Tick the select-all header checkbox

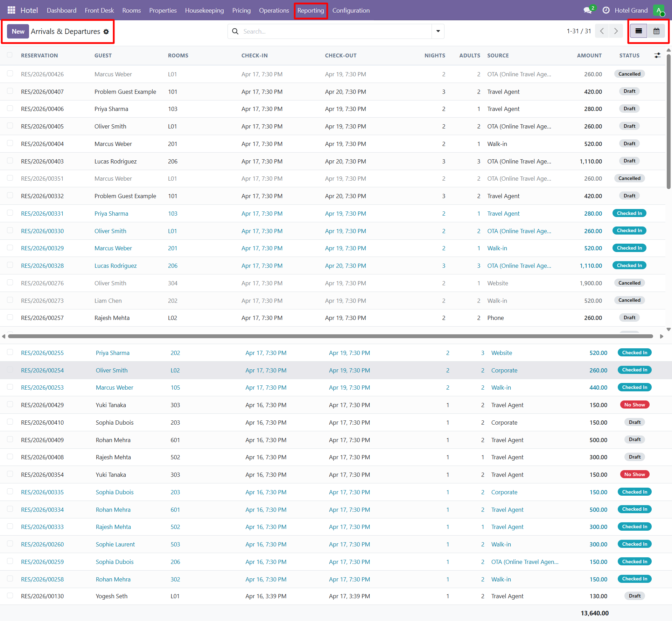click(10, 55)
